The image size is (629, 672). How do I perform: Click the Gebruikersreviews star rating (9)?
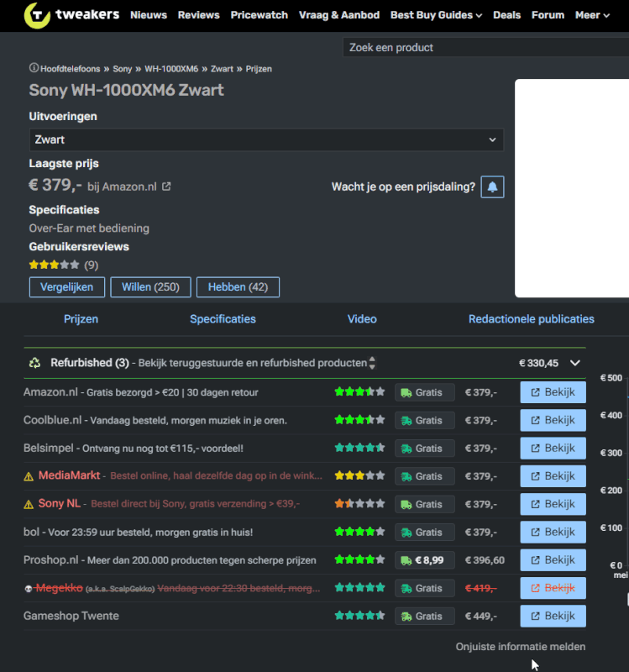[54, 265]
